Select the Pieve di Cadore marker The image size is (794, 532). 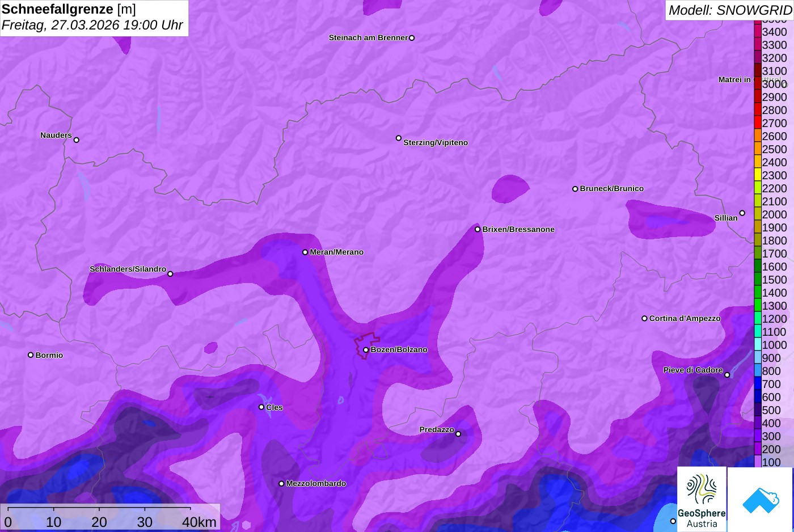click(727, 375)
